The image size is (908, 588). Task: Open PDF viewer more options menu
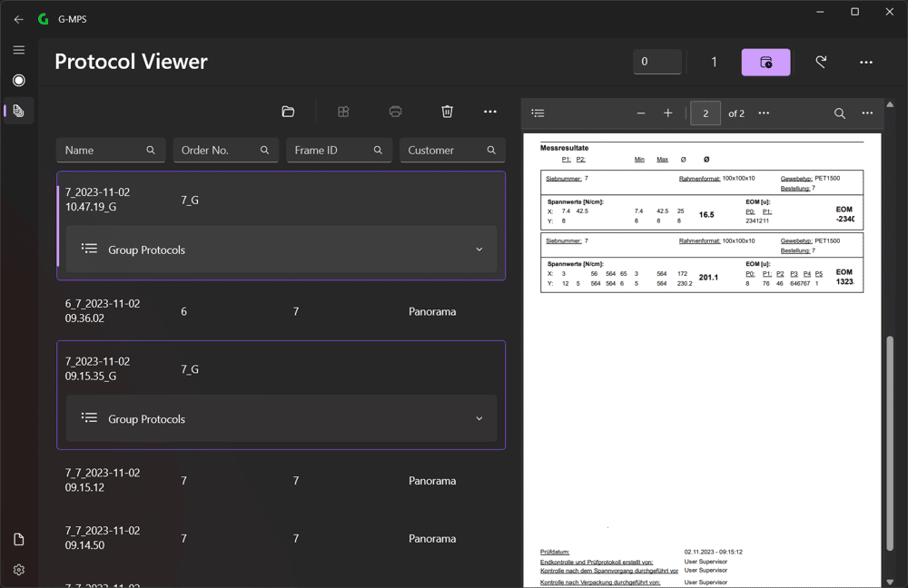[867, 113]
